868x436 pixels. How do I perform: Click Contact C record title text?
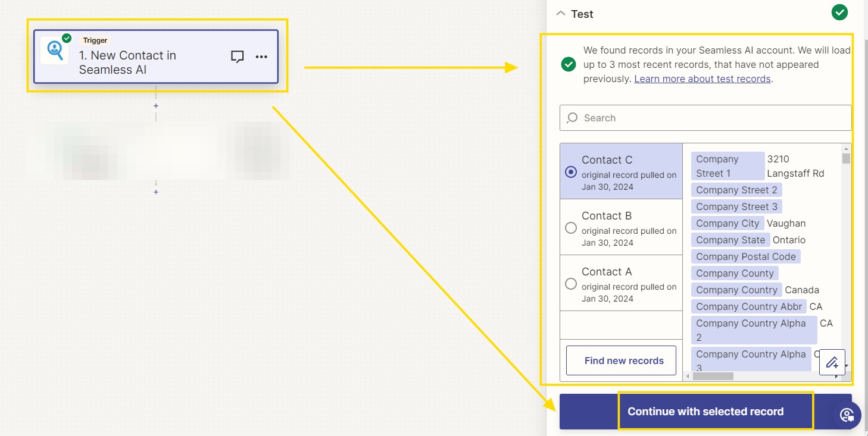[x=607, y=159]
